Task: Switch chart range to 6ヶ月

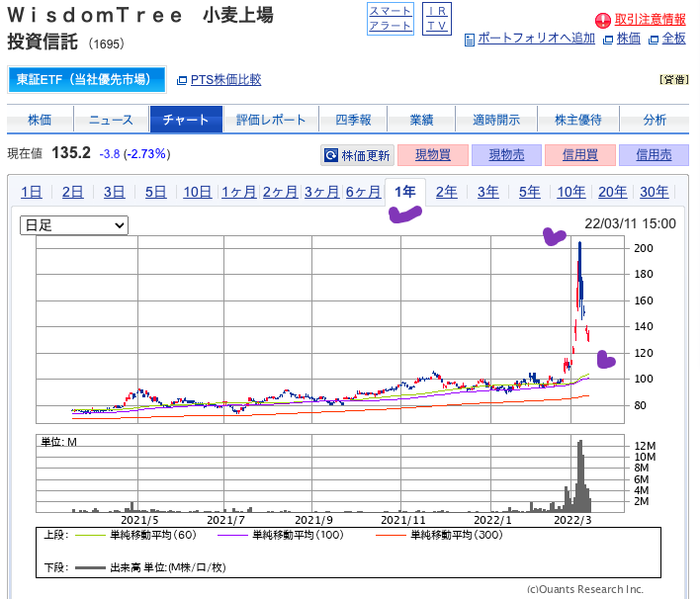Action: tap(364, 192)
